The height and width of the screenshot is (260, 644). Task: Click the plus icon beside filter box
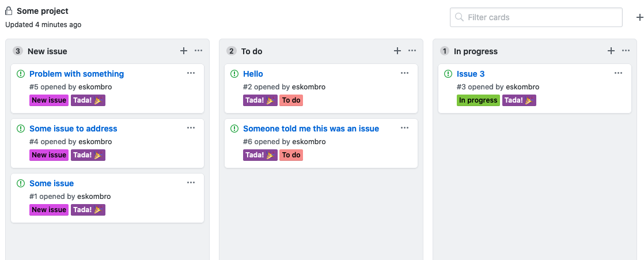pyautogui.click(x=639, y=17)
